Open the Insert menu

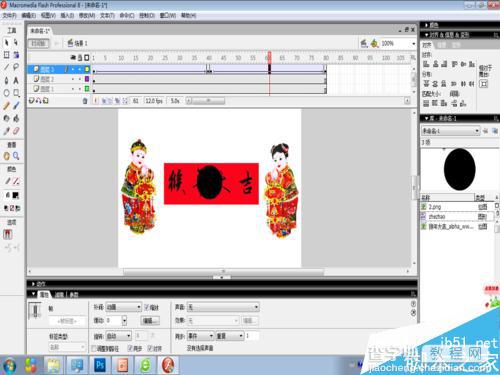point(67,16)
